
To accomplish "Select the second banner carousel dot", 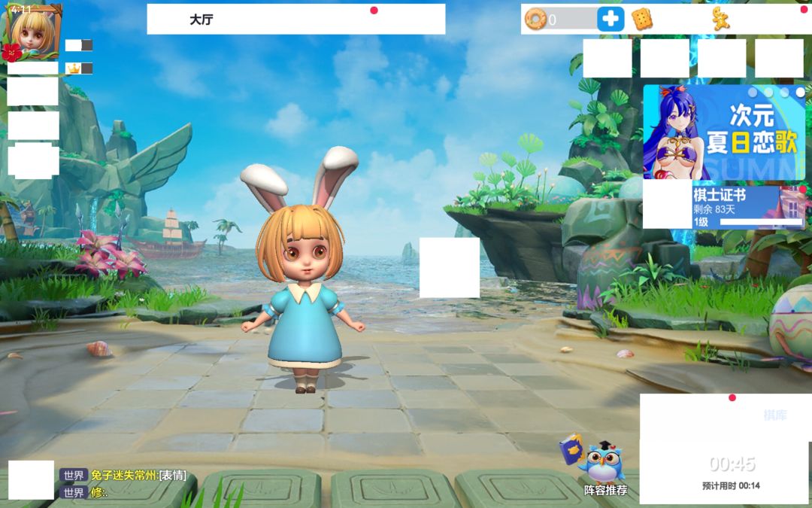I will point(768,93).
